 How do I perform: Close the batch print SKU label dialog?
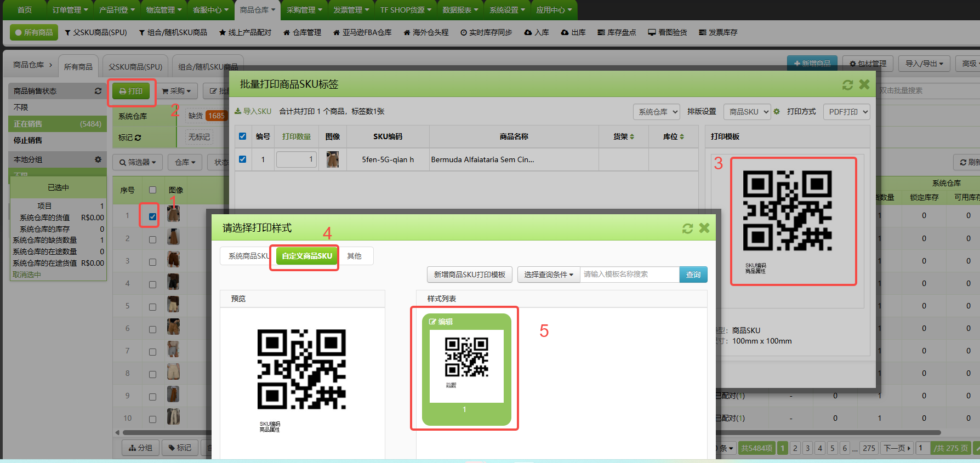pyautogui.click(x=864, y=84)
